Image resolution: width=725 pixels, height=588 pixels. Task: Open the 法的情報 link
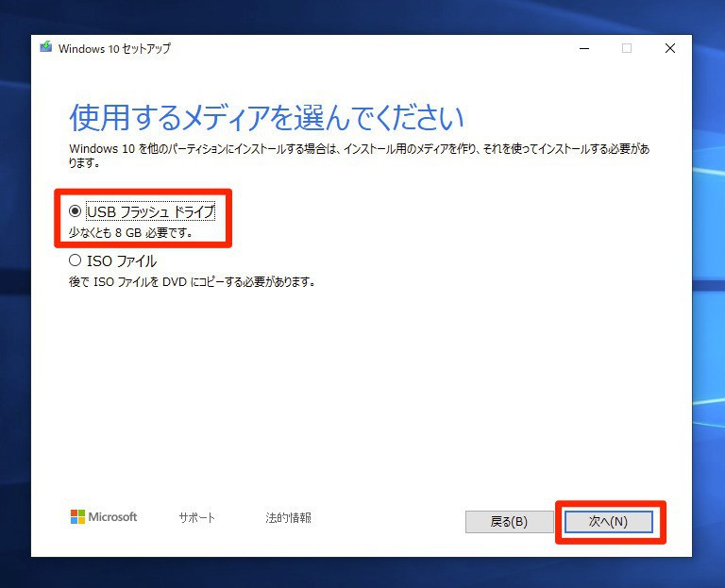[289, 517]
